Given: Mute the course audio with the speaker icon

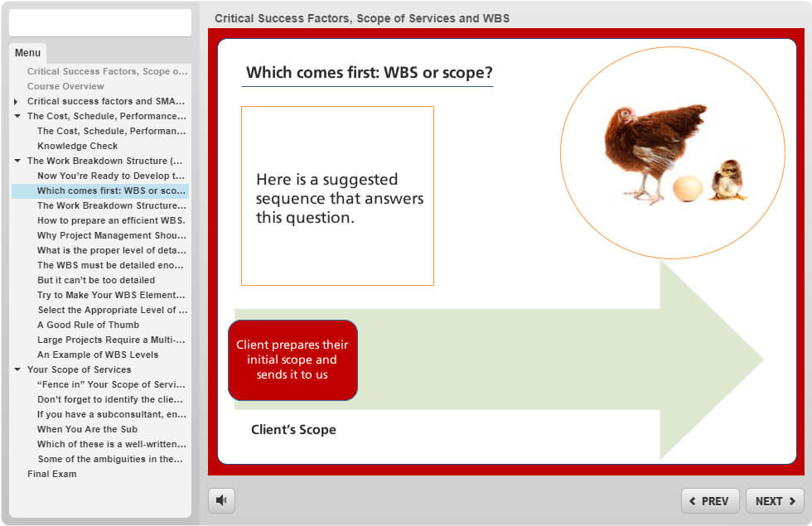Looking at the screenshot, I should [222, 500].
